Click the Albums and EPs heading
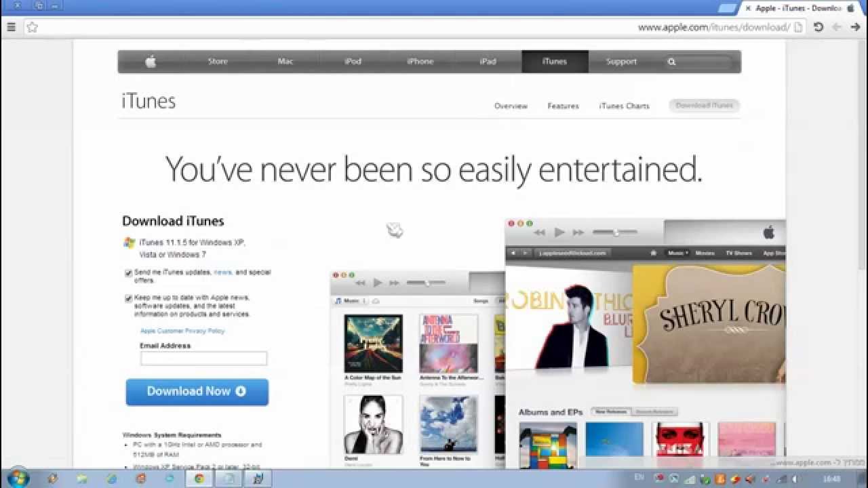The height and width of the screenshot is (488, 868). (551, 411)
